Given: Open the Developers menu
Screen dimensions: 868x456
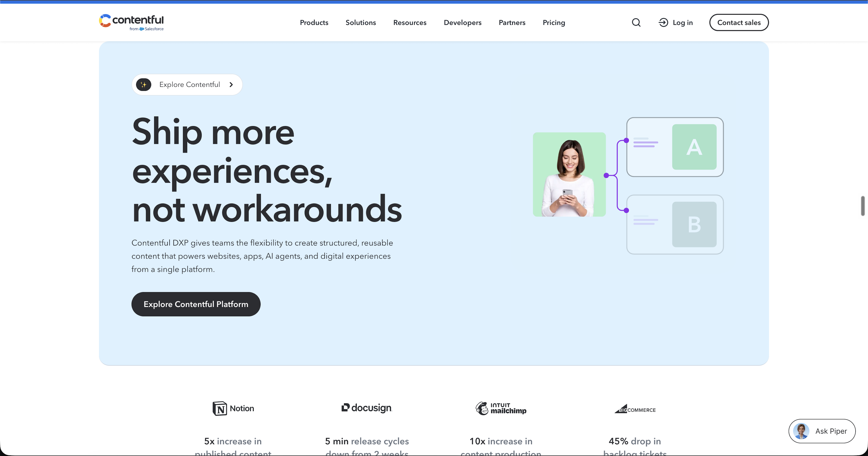Looking at the screenshot, I should 463,23.
